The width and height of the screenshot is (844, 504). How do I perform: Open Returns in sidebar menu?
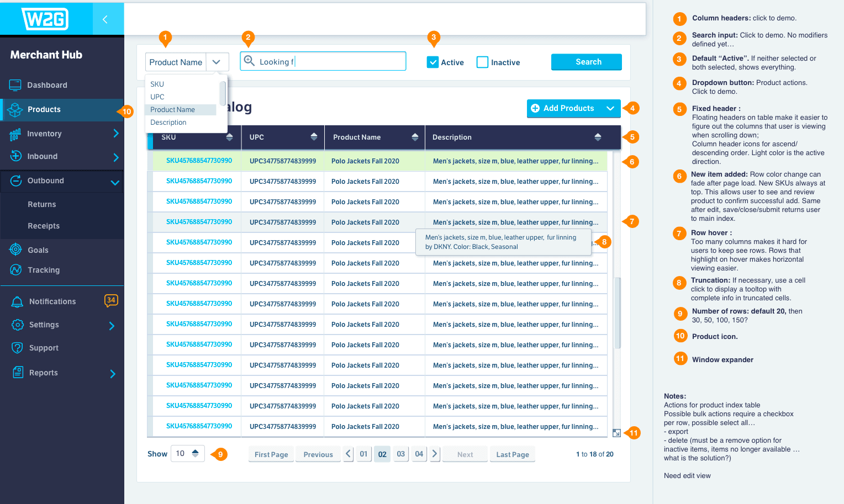[x=42, y=204]
